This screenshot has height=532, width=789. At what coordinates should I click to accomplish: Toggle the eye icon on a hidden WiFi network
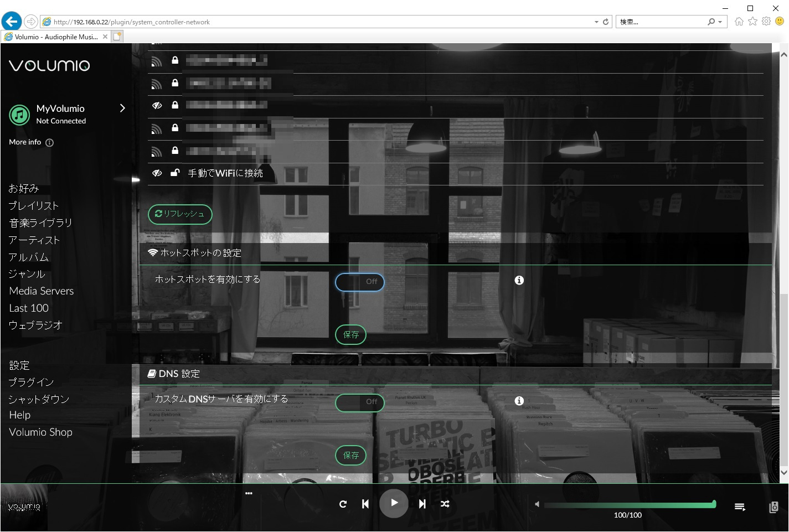[x=156, y=105]
